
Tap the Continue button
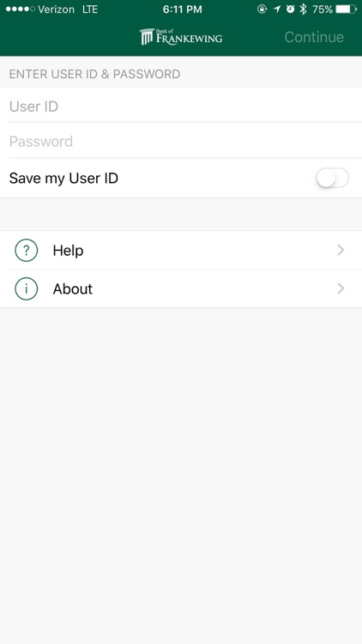pos(314,37)
